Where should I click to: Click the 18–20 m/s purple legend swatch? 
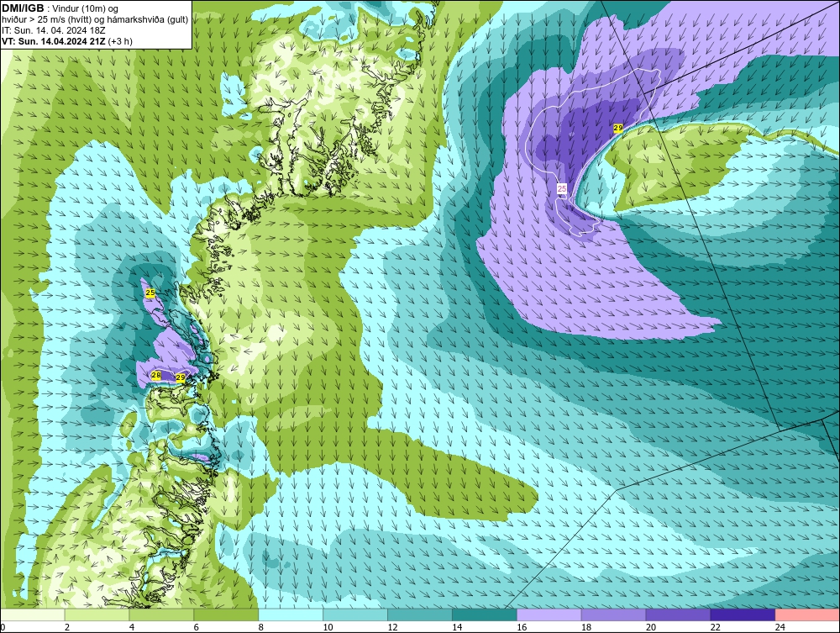[613, 615]
